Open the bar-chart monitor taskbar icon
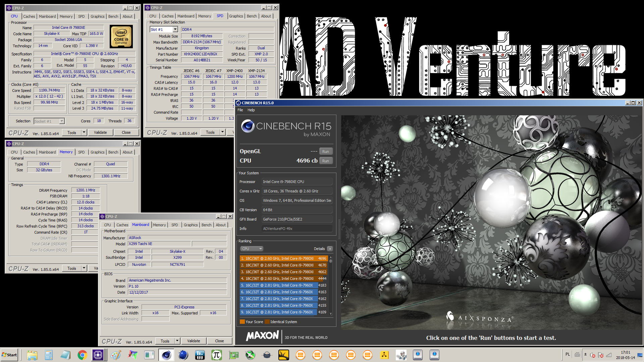This screenshot has width=644, height=362. [x=200, y=355]
